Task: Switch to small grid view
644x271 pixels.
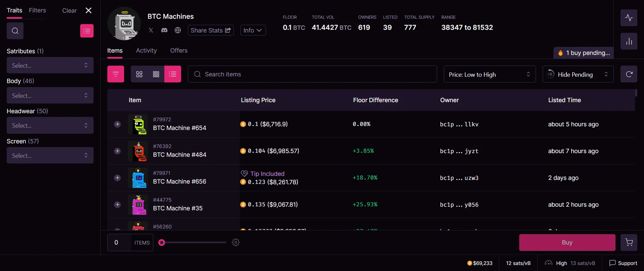Action: pyautogui.click(x=156, y=74)
